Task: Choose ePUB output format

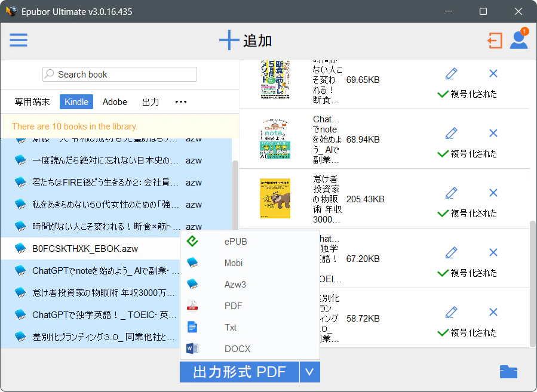Action: tap(250, 242)
